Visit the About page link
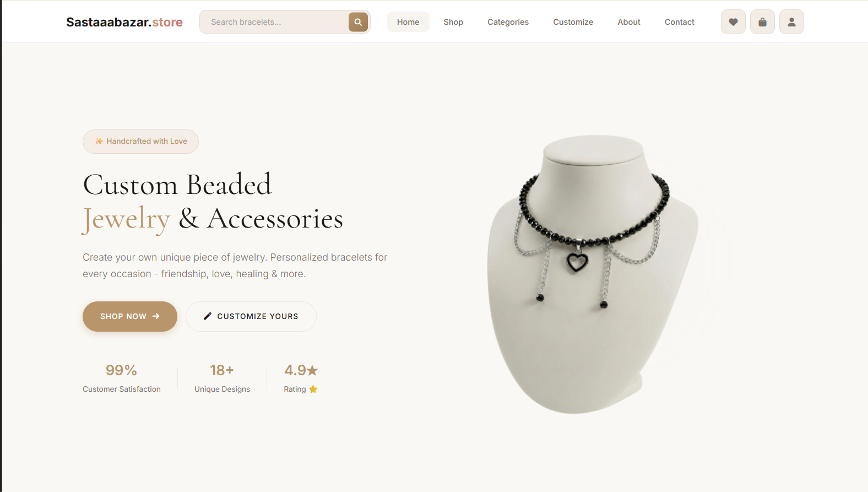The height and width of the screenshot is (492, 868). [x=629, y=22]
